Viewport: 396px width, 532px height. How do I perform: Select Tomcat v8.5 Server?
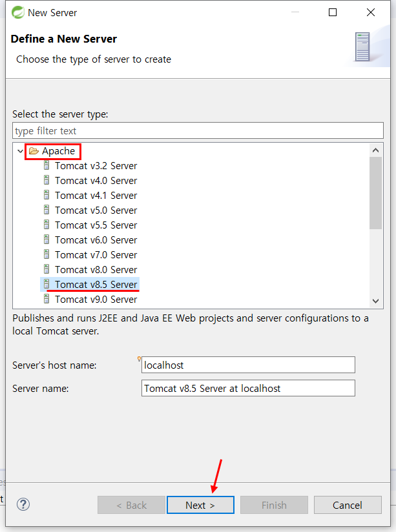tap(96, 284)
